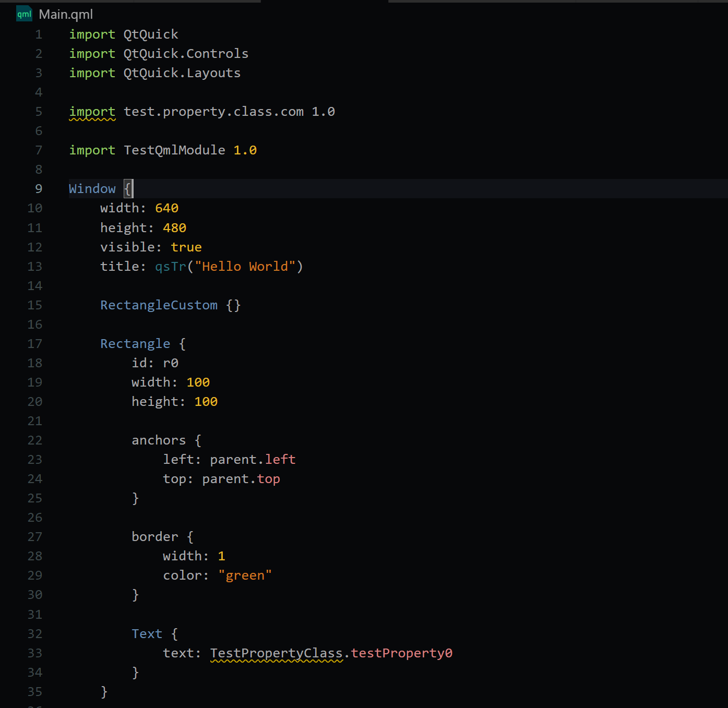
Task: Click line number 17 in the gutter
Action: tap(35, 344)
